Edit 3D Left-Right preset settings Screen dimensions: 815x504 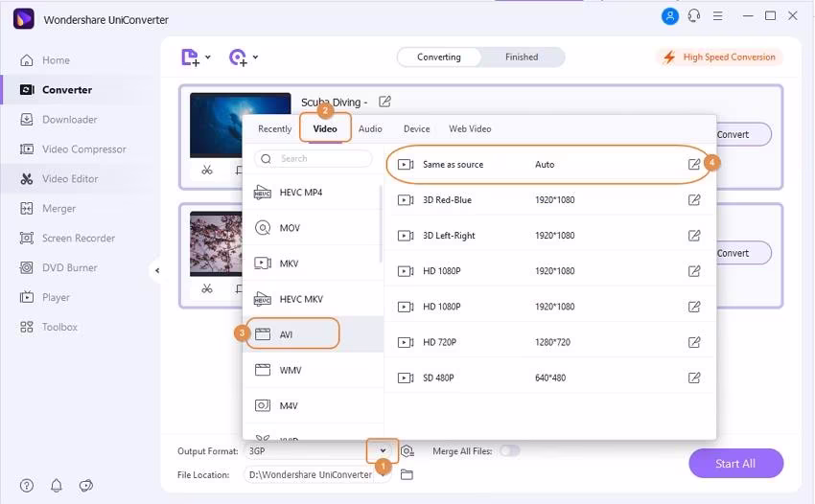[x=694, y=236]
